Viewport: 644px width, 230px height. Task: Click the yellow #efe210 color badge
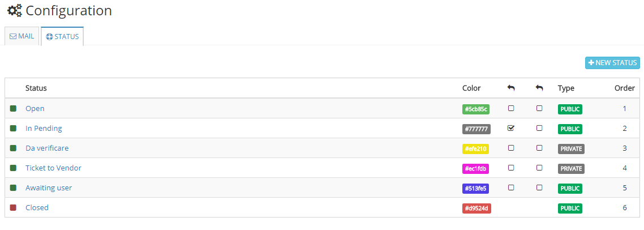pos(475,149)
